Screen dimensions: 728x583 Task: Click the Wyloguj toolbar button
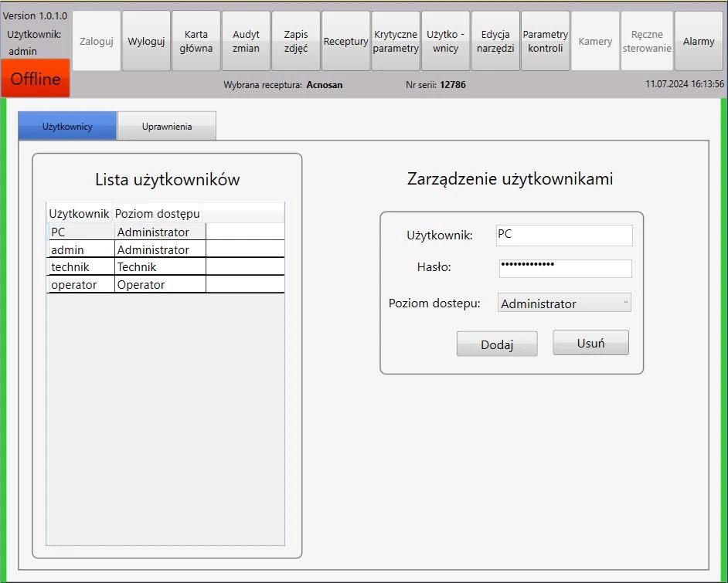tap(146, 42)
